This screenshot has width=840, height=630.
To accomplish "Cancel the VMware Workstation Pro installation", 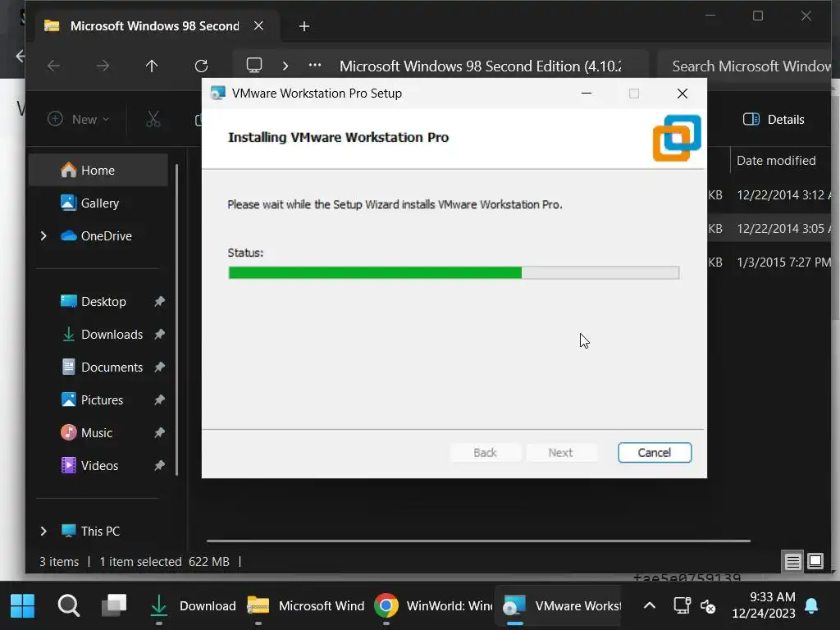I will 654,453.
